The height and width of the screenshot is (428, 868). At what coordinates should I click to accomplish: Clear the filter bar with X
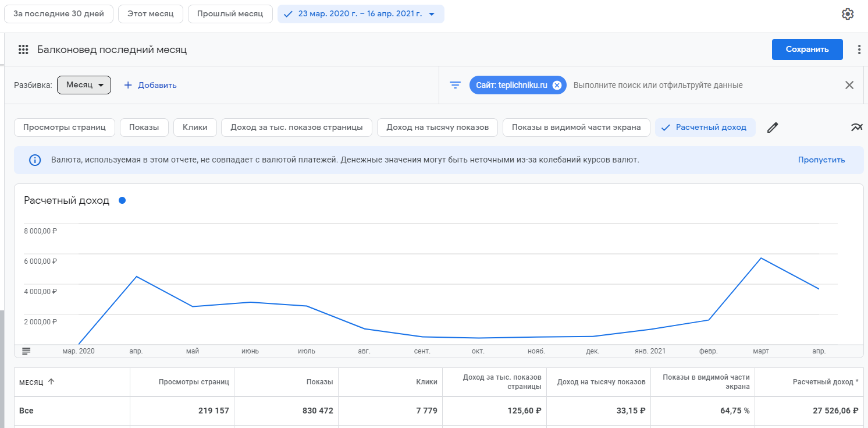point(849,85)
